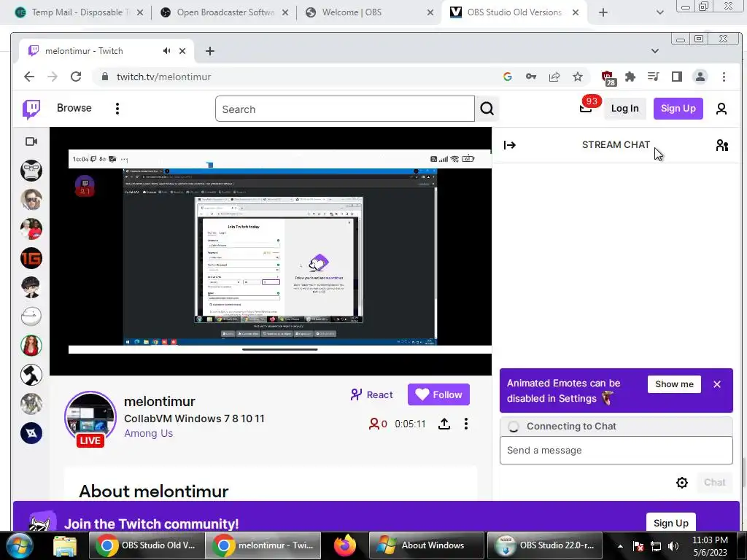This screenshot has width=747, height=560.
Task: Open the three-dot menu next to Browse
Action: click(117, 109)
